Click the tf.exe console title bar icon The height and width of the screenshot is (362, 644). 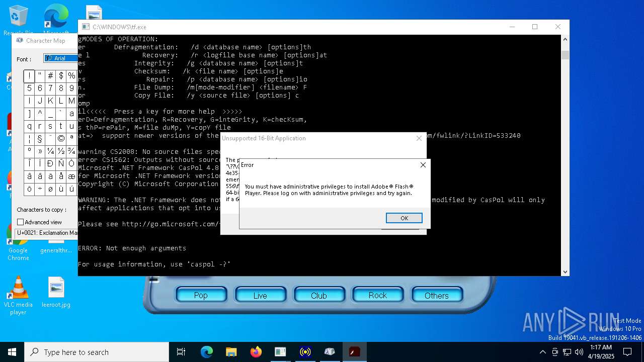coord(86,27)
